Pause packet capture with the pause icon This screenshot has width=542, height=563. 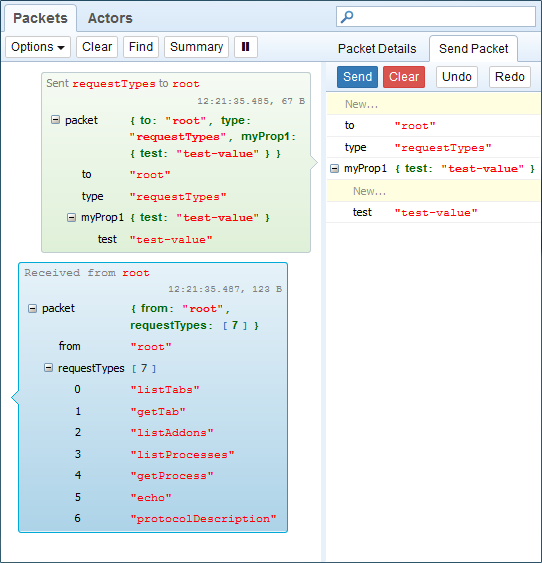[x=246, y=47]
